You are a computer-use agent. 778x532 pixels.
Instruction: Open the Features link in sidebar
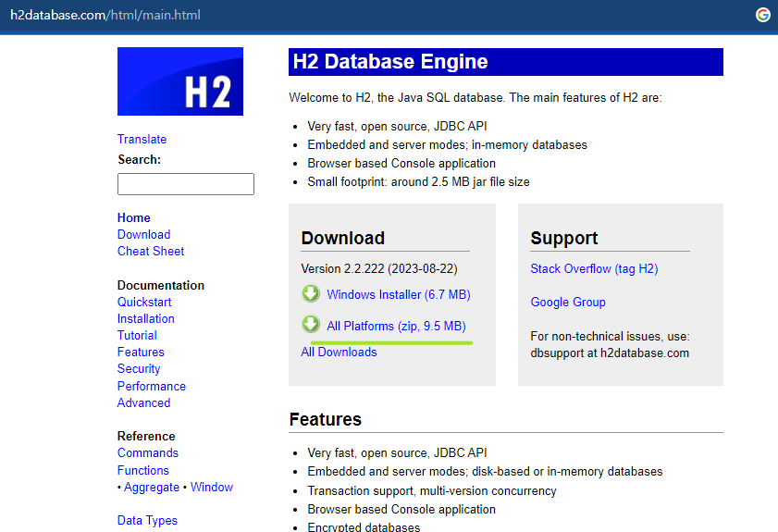click(141, 352)
